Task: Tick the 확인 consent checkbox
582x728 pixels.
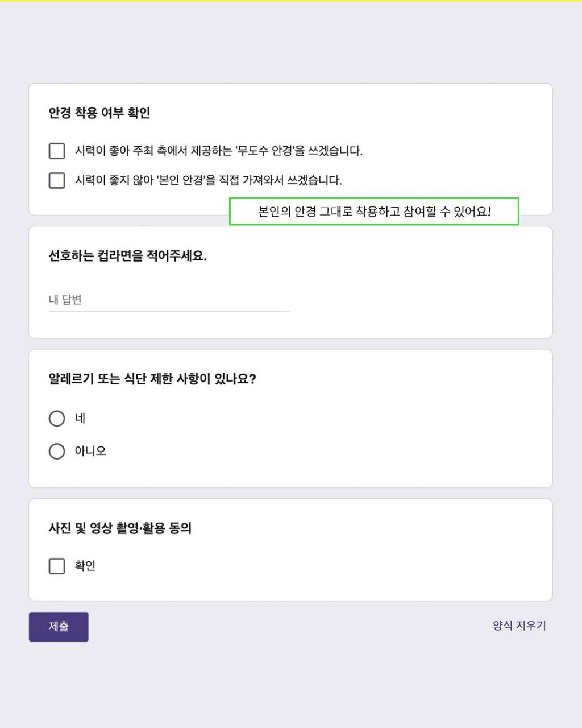Action: (57, 566)
